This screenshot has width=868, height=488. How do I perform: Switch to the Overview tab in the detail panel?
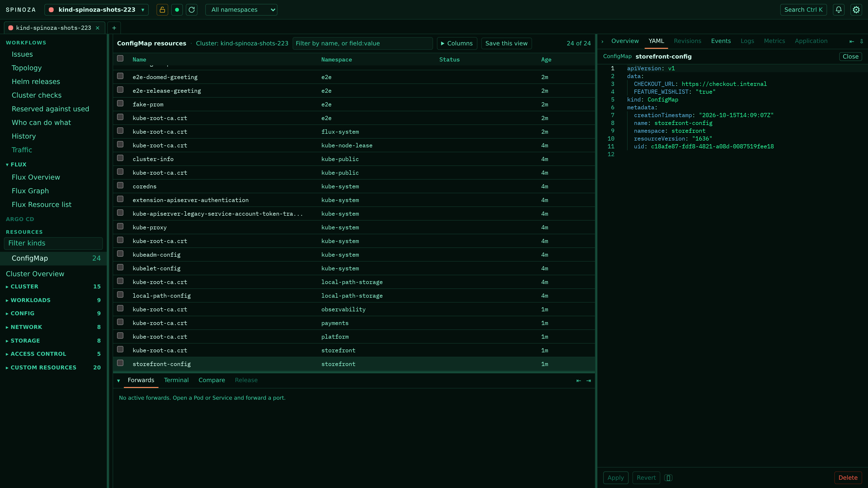coord(625,41)
